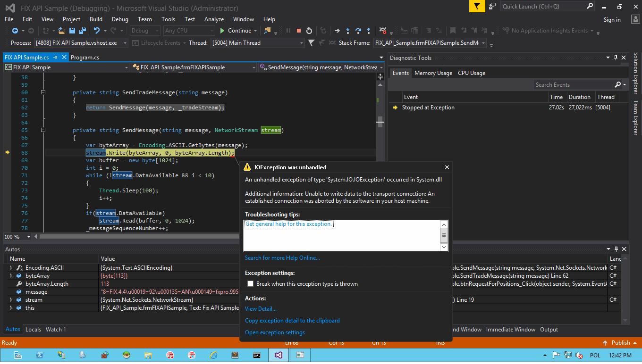Click the Quick Launch input box

[x=542, y=6]
